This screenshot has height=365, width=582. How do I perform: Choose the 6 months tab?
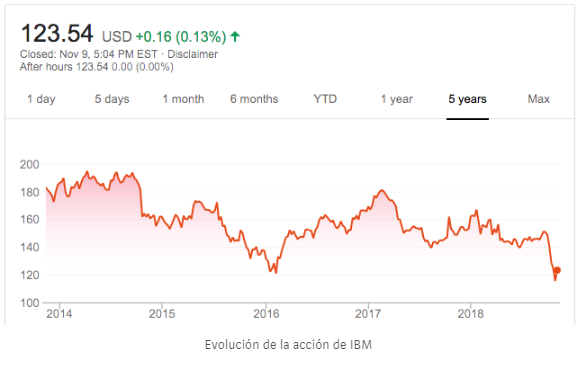point(254,99)
